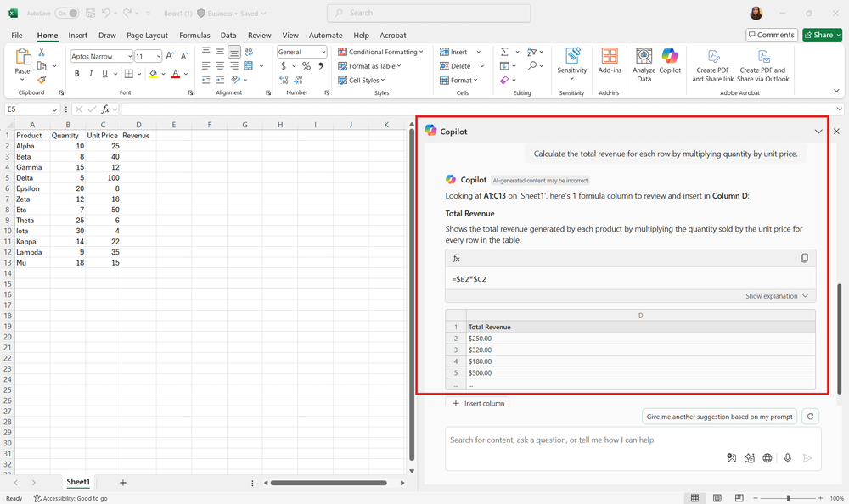
Task: Toggle italic formatting
Action: [91, 74]
